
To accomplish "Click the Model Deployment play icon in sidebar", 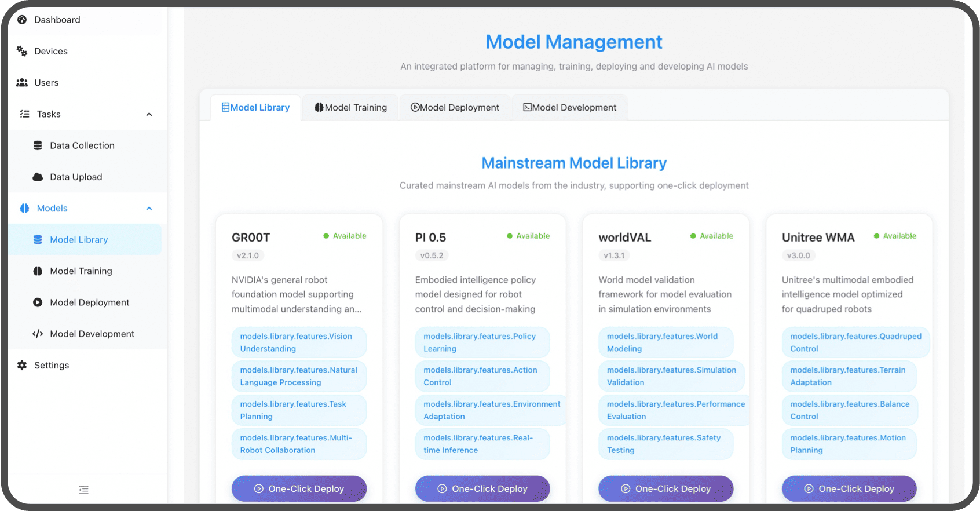I will point(38,302).
